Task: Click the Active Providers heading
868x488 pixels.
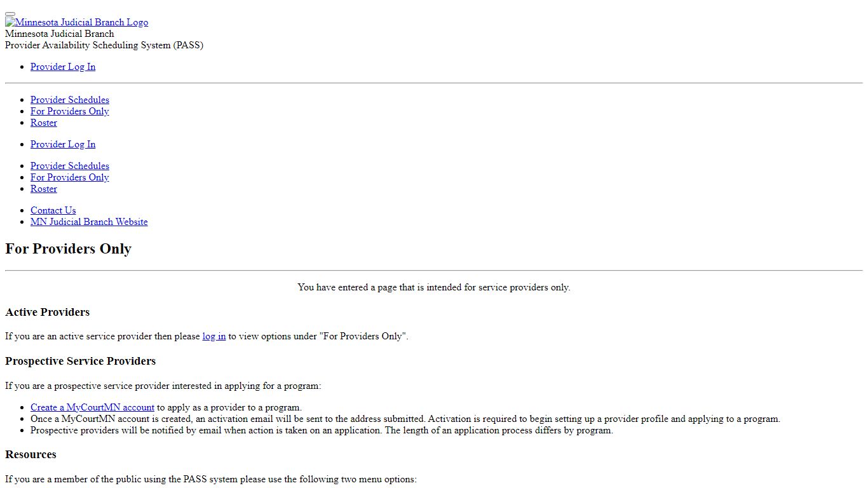Action: pos(48,312)
